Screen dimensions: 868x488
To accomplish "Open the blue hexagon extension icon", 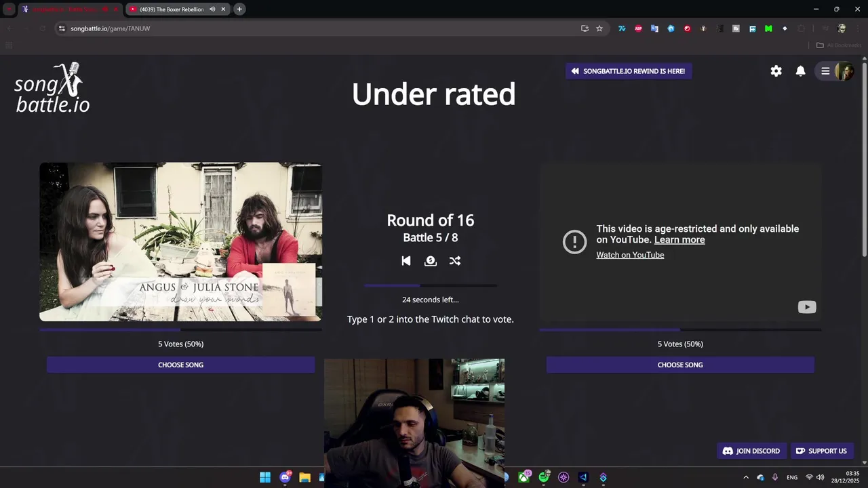I will point(671,28).
